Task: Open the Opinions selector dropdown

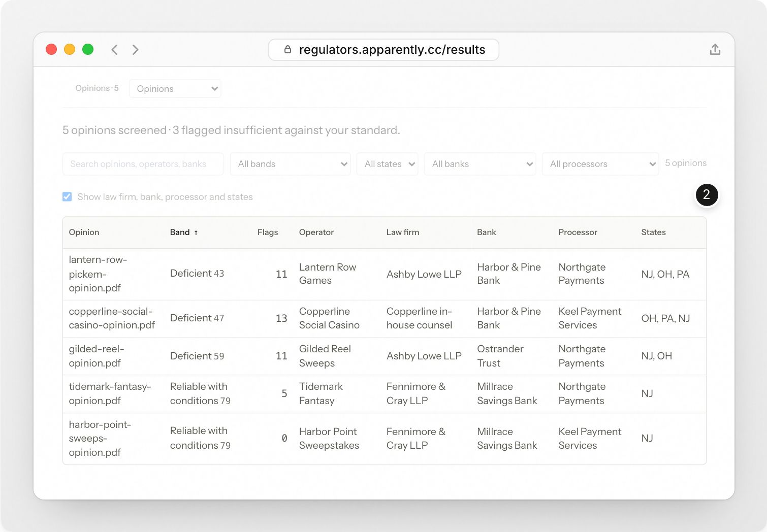Action: [x=175, y=89]
